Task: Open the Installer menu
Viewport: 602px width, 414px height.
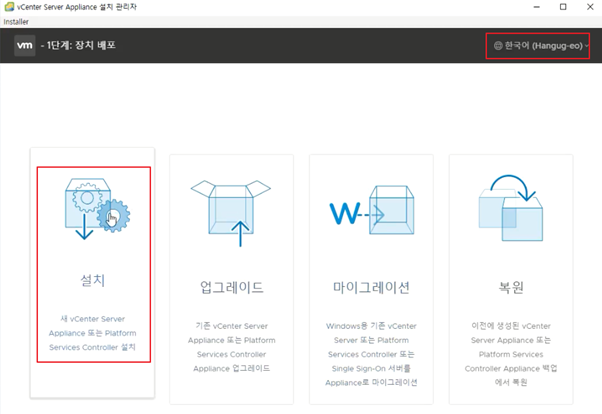Action: [16, 22]
